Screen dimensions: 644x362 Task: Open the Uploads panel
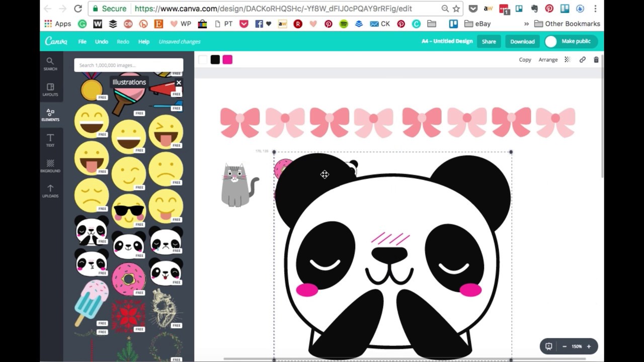(x=50, y=191)
